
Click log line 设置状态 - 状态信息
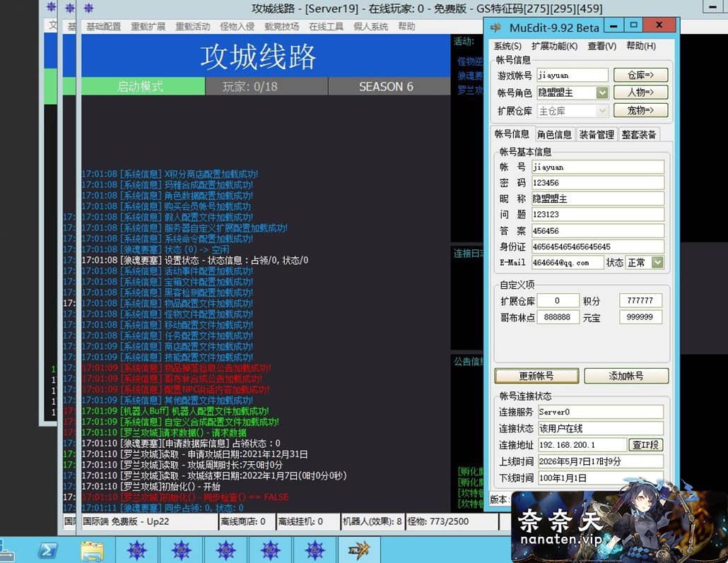(x=194, y=261)
